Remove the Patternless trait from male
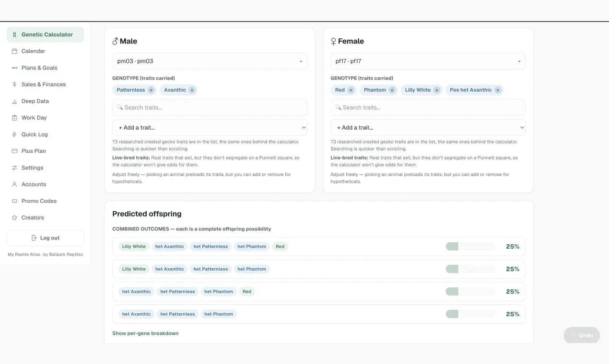This screenshot has height=364, width=609. point(151,90)
